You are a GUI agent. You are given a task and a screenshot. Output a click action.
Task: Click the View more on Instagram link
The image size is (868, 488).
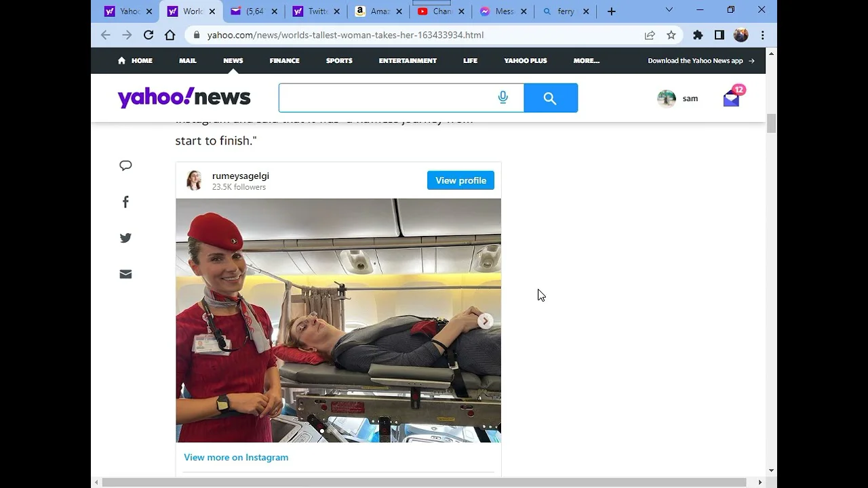tap(236, 457)
